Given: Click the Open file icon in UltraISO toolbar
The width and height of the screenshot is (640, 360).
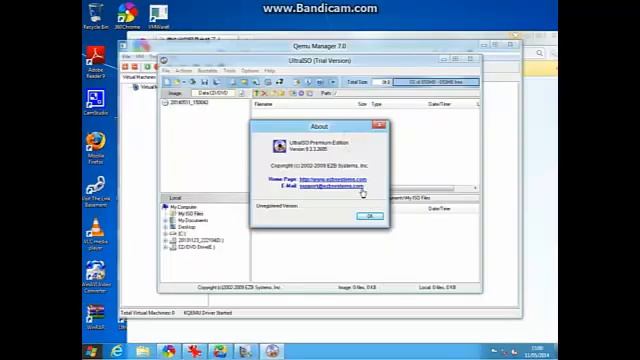Looking at the screenshot, I should pyautogui.click(x=177, y=82).
